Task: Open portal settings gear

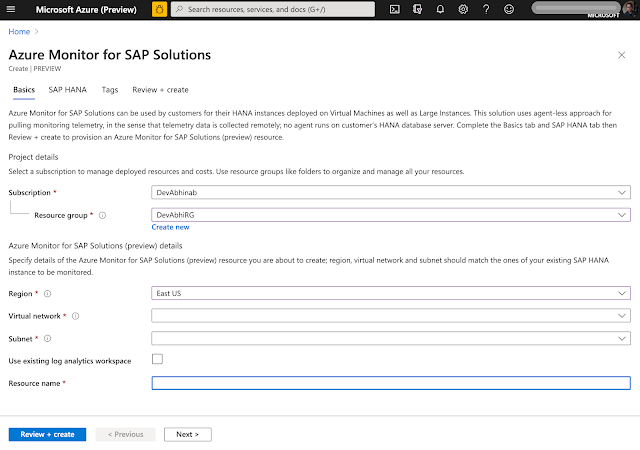Action: [x=463, y=9]
